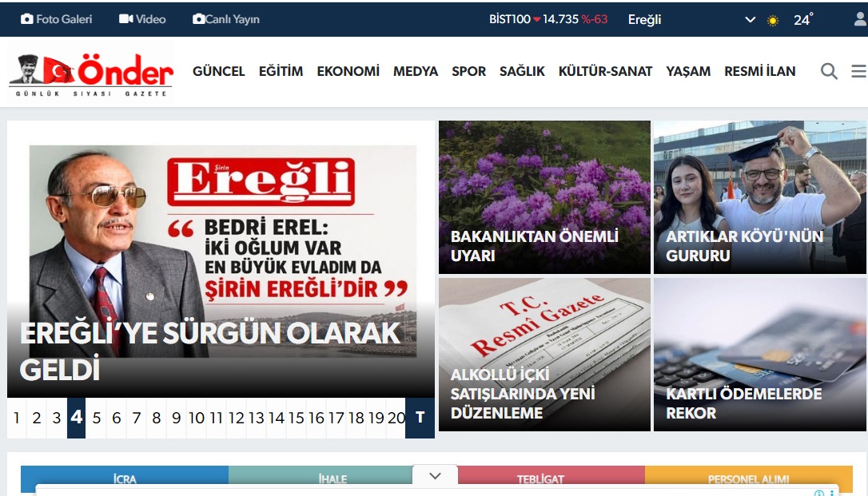Screen dimensions: 868x496
Task: Open the Video section link
Action: 142,19
